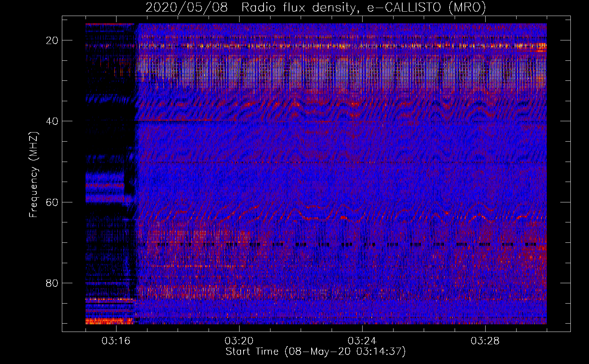The height and width of the screenshot is (364, 589).
Task: Click the date '2020/05/08' in the title
Action: tap(187, 7)
